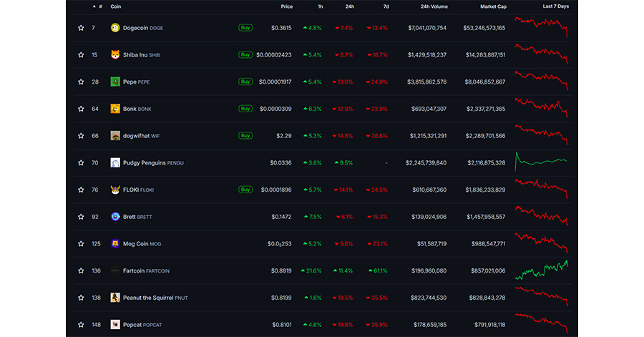The height and width of the screenshot is (337, 644).
Task: View Popcat 7-day sparkline chart
Action: pos(542,323)
